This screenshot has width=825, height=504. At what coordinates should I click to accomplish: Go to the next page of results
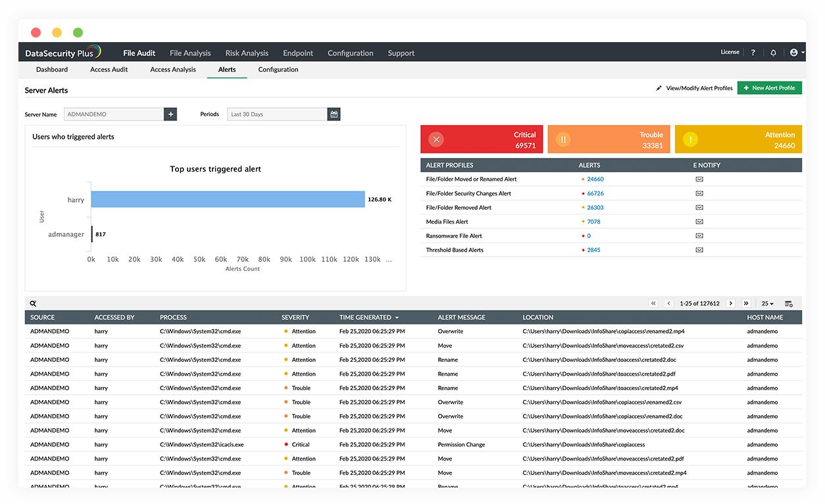tap(731, 303)
